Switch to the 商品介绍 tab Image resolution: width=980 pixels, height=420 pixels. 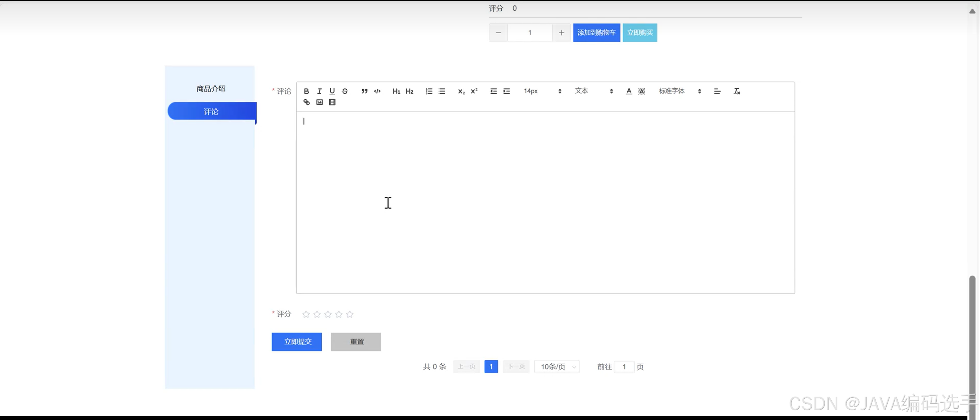(211, 88)
